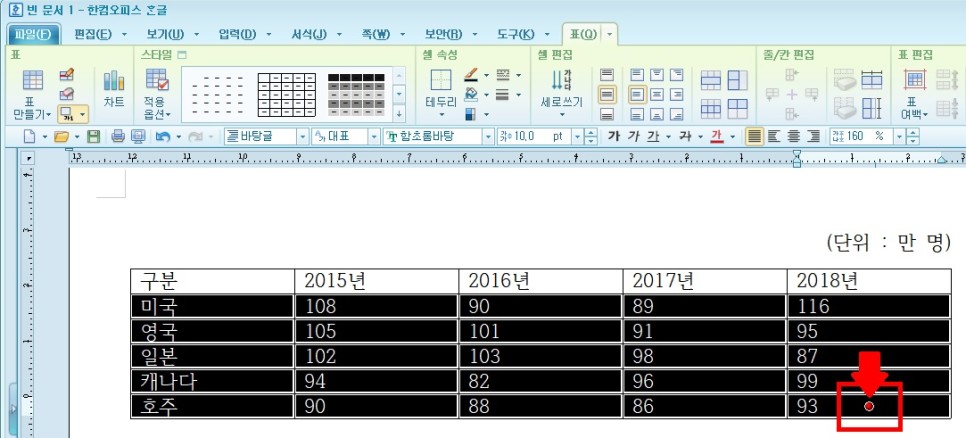The height and width of the screenshot is (438, 966).
Task: Open the 쪽(W) menu
Action: coord(376,34)
